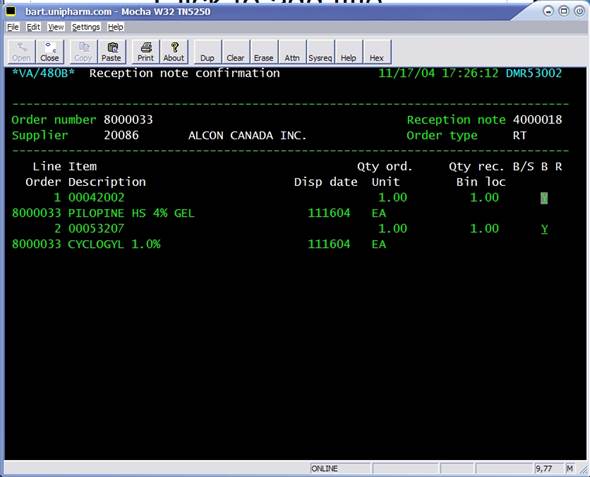Click the Erase key button
The height and width of the screenshot is (477, 590).
pos(264,52)
